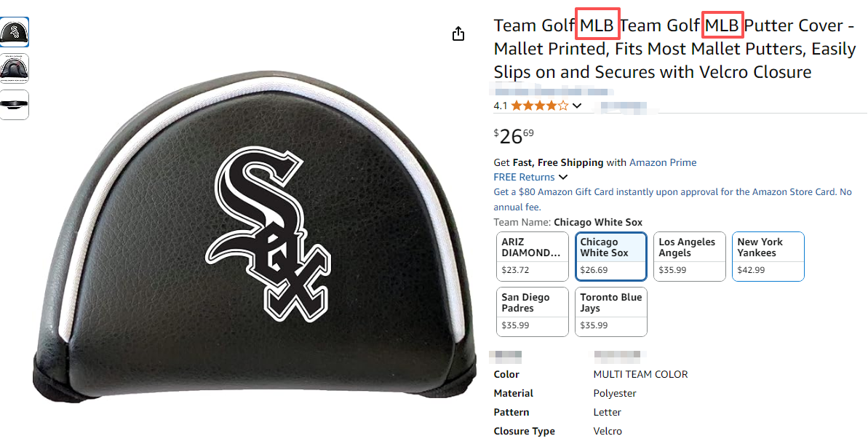Screen dimensions: 868x444
Task: Select the Toronto Blue Jays option
Action: [610, 312]
